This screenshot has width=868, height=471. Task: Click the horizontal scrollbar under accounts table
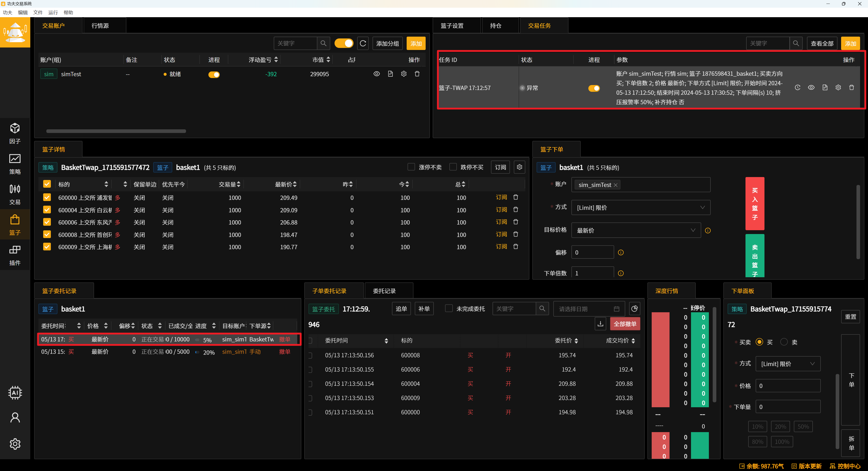tap(116, 131)
